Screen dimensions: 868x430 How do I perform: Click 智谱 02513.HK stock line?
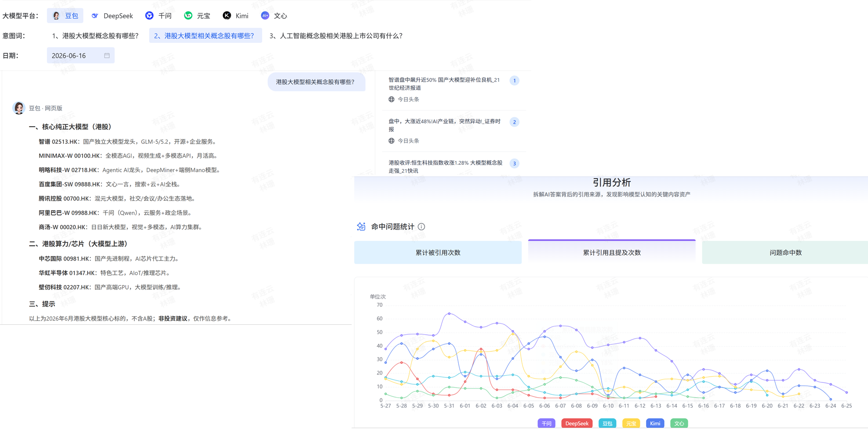click(x=129, y=141)
